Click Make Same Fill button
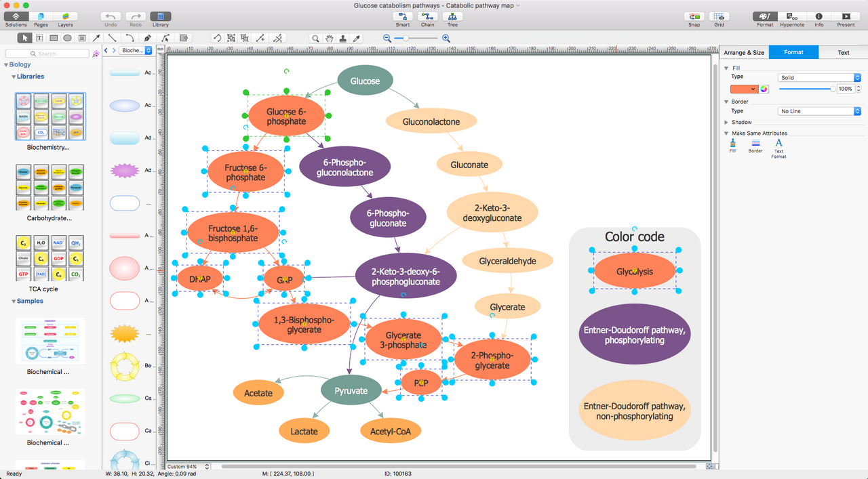This screenshot has height=479, width=868. coord(732,146)
